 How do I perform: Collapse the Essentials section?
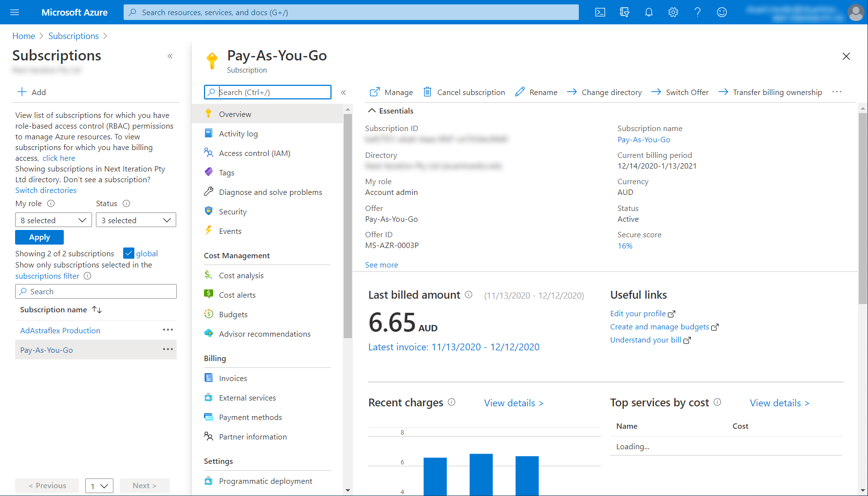click(x=372, y=111)
